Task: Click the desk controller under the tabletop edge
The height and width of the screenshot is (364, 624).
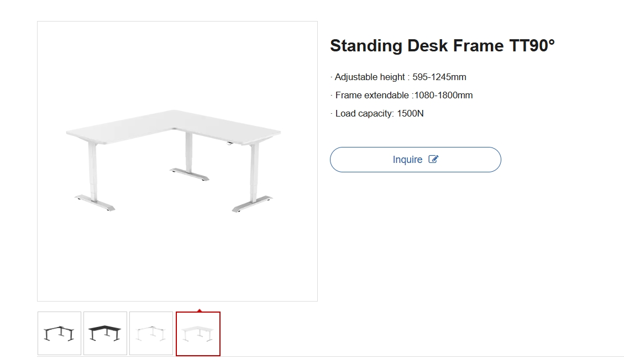Action: coord(229,143)
